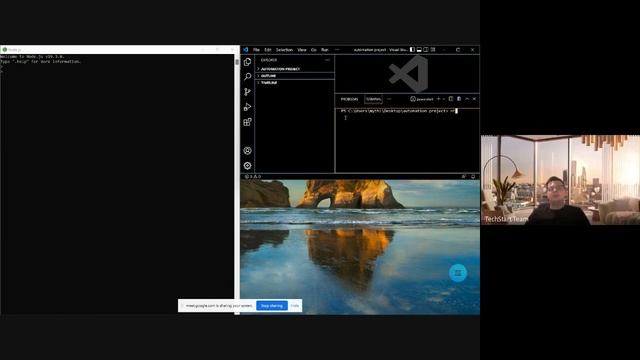Select the powershell terminal profile label

click(x=422, y=99)
